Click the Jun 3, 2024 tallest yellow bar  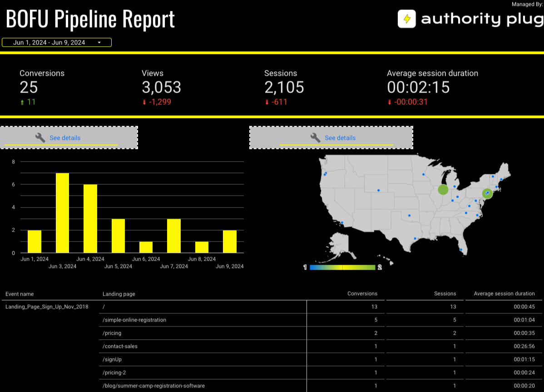(62, 213)
